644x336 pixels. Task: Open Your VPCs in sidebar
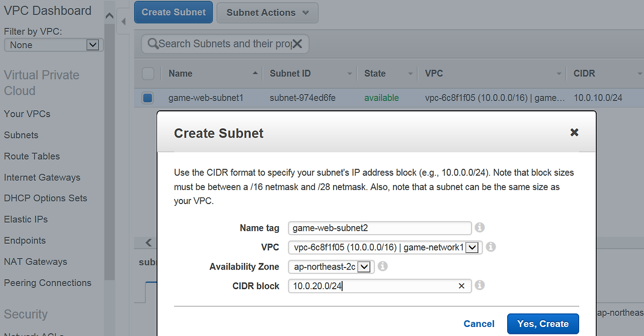coord(27,114)
